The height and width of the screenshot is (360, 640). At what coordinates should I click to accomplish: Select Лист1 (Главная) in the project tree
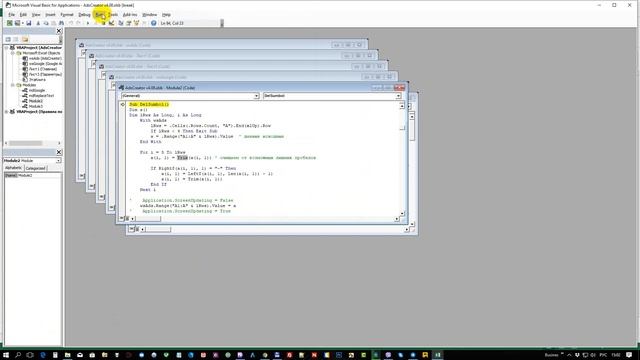(x=40, y=69)
